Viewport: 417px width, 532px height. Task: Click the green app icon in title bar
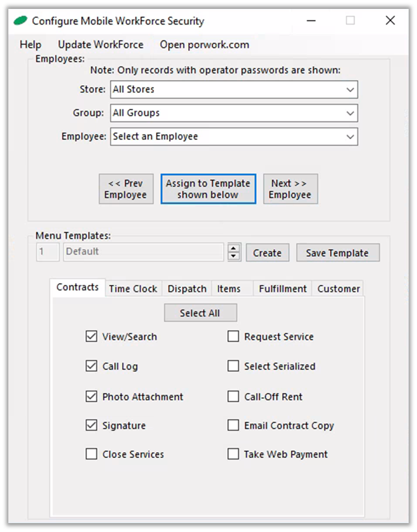point(21,21)
